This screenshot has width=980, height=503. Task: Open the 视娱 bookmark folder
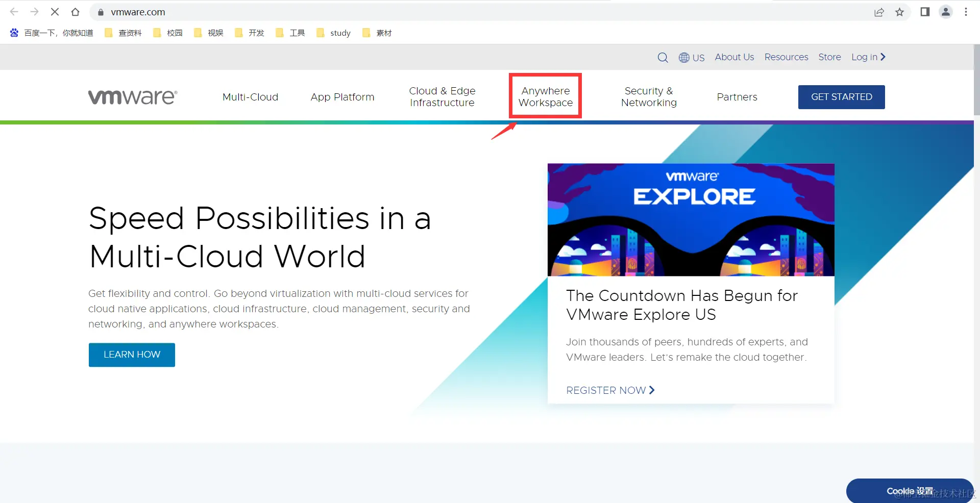tap(209, 33)
